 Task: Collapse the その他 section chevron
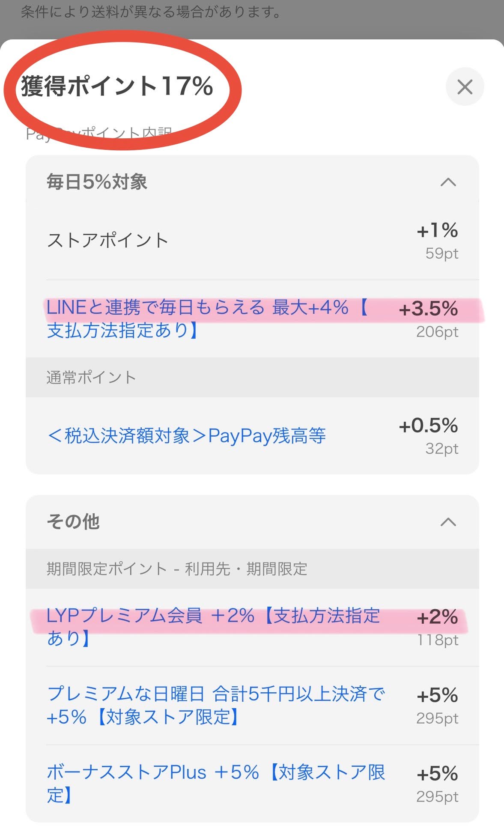[448, 522]
